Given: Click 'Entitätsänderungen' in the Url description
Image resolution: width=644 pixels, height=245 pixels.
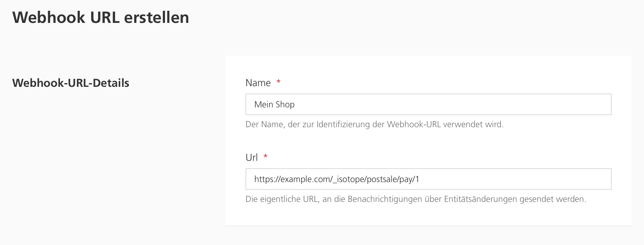Looking at the screenshot, I should (x=480, y=199).
